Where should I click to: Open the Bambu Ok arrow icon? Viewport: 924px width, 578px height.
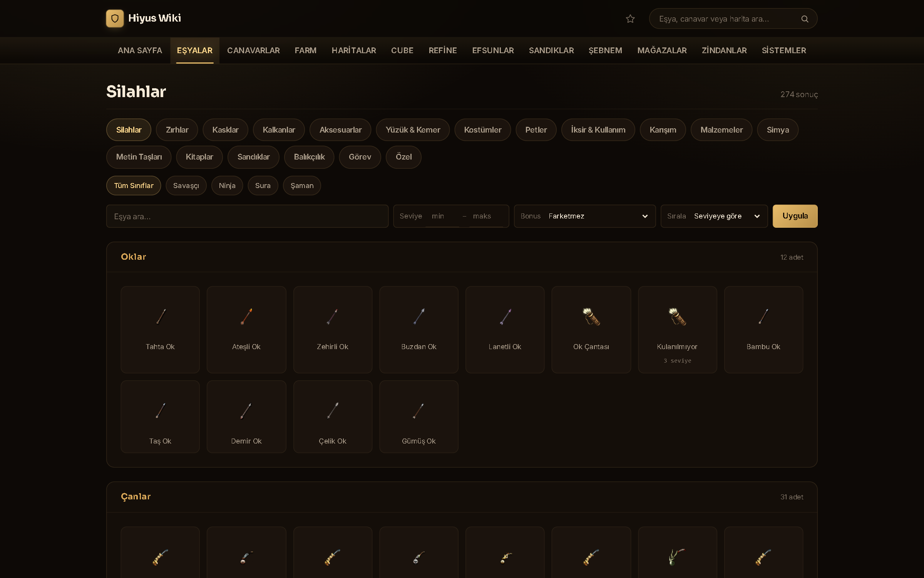763,317
